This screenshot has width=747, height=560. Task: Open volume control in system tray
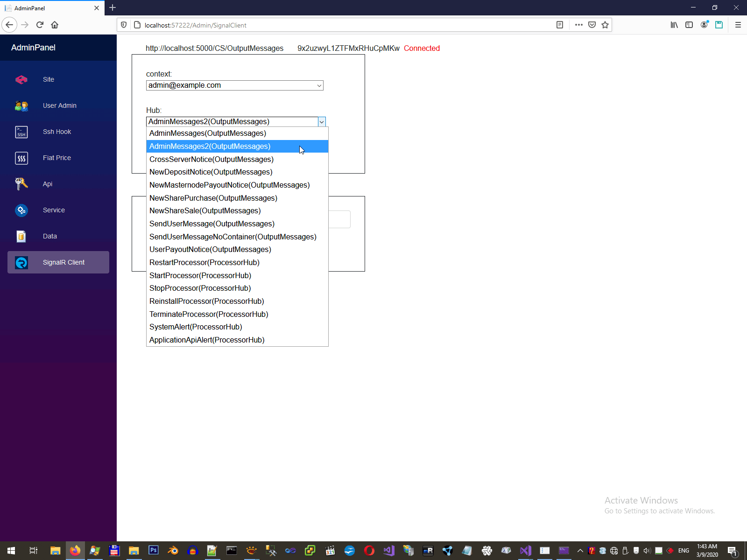pyautogui.click(x=647, y=551)
